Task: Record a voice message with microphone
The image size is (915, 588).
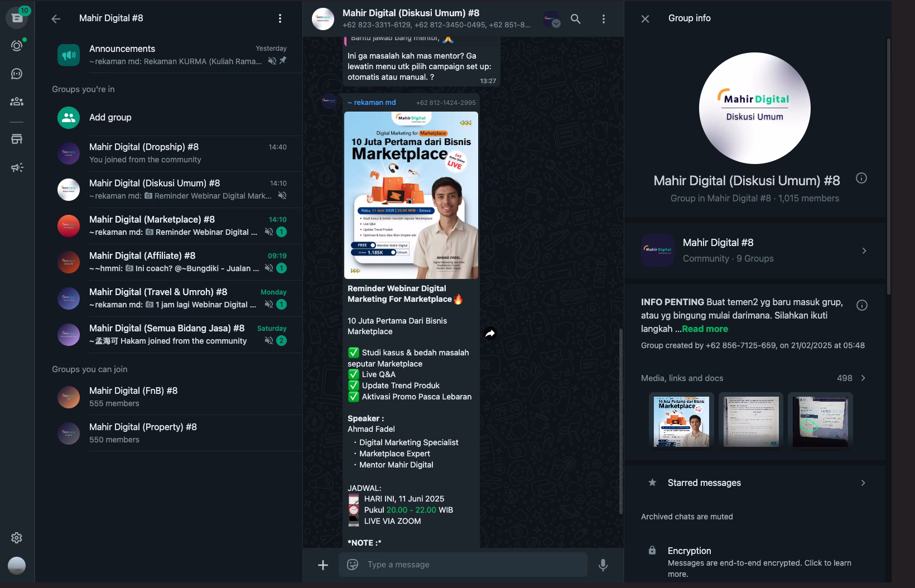Action: click(603, 565)
